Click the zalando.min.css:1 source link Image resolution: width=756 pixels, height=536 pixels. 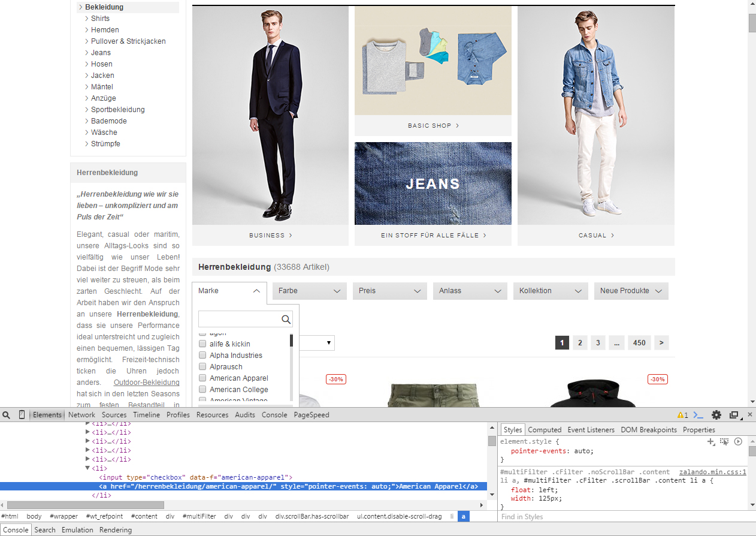[713, 472]
